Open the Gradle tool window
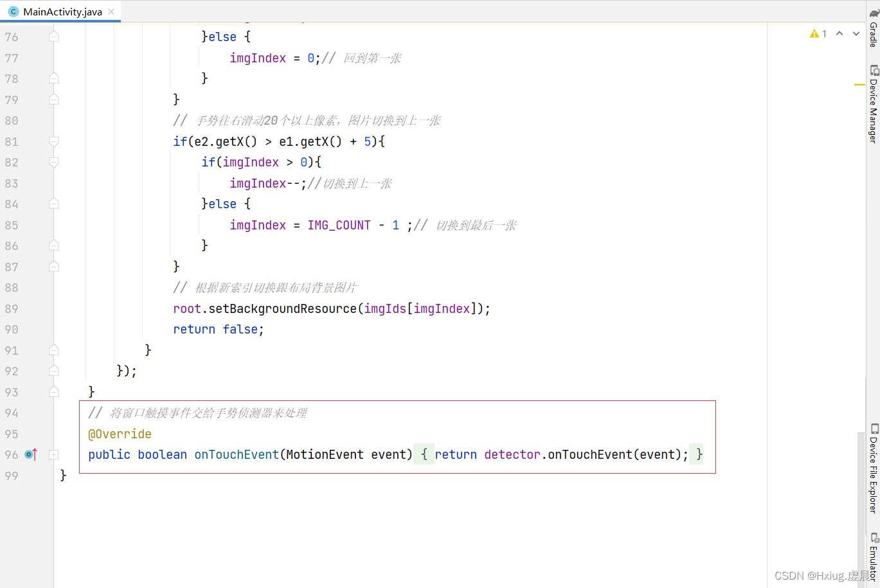 tap(874, 29)
